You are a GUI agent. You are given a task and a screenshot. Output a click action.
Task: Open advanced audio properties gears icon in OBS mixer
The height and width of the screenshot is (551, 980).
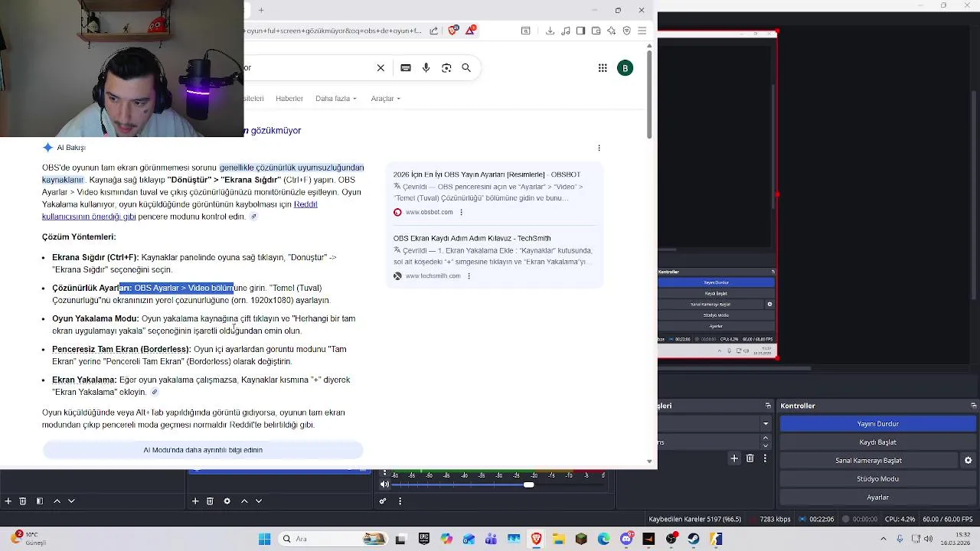383,500
